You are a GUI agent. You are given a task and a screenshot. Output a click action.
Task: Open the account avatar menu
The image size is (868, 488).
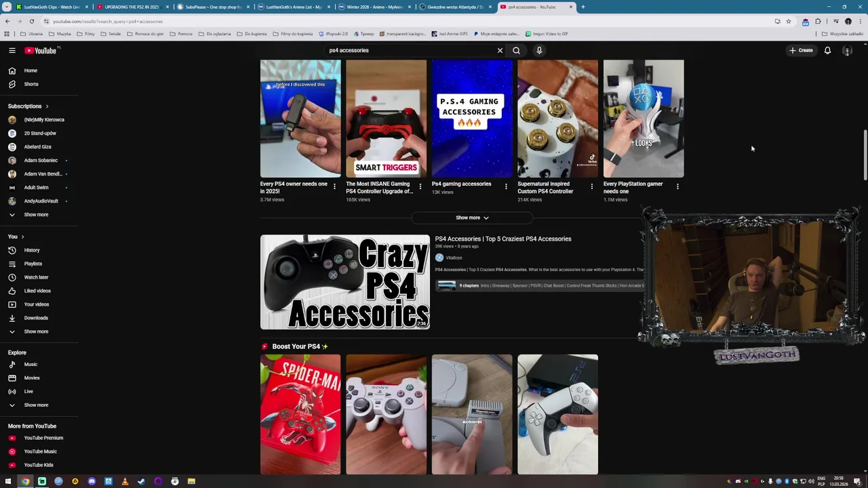[x=847, y=50]
